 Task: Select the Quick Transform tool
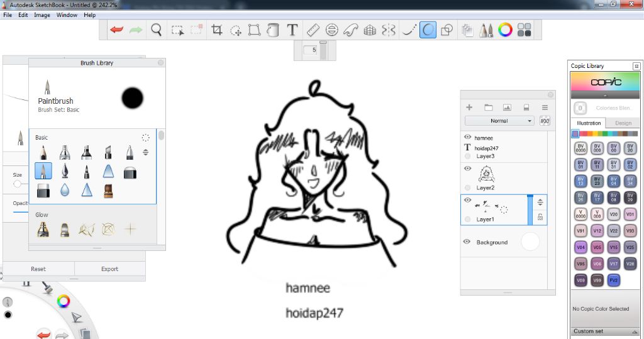coord(236,30)
